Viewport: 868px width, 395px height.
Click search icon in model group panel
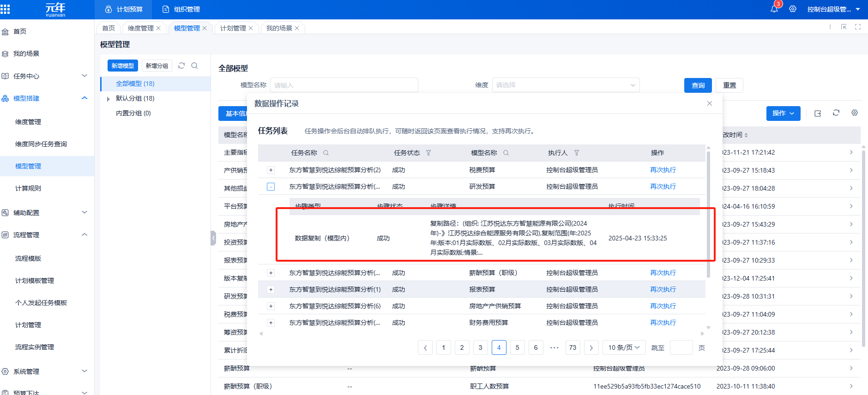[194, 66]
